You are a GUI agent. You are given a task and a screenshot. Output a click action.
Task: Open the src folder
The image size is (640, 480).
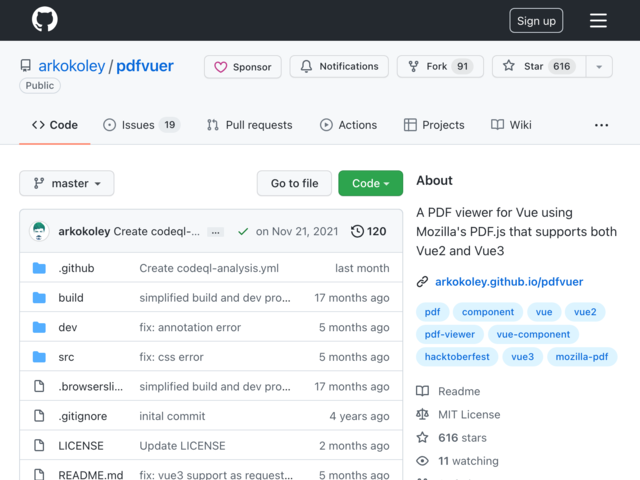[x=66, y=357]
